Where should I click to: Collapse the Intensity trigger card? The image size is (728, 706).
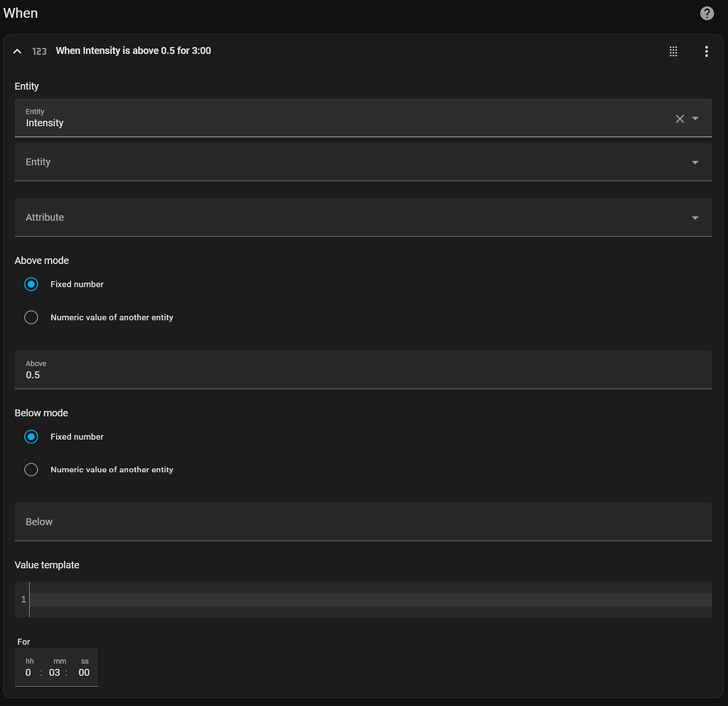[x=18, y=51]
